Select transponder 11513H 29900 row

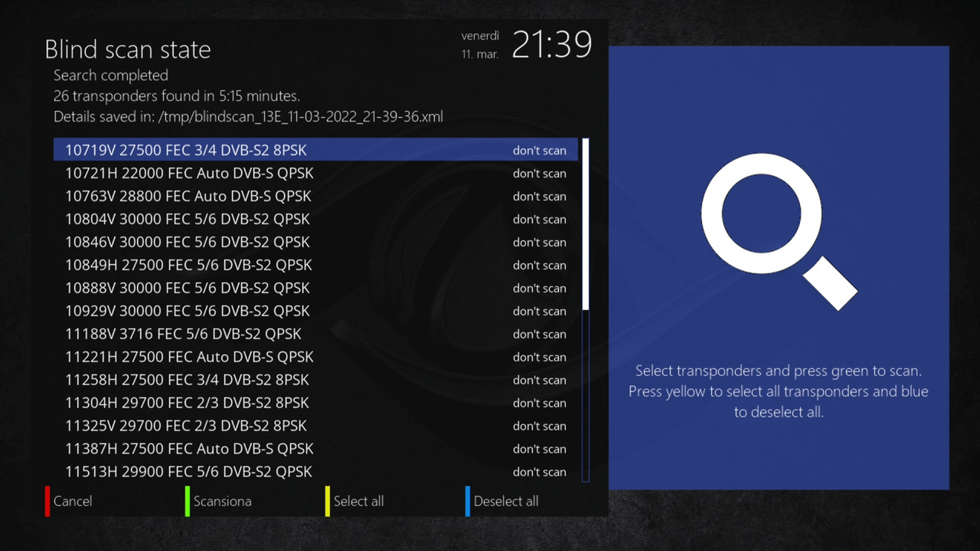coord(315,471)
